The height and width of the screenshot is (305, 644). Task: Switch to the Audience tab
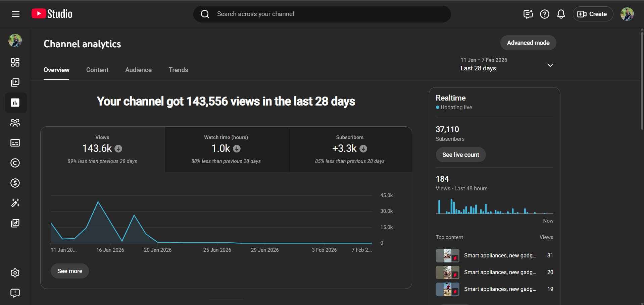[x=138, y=70]
